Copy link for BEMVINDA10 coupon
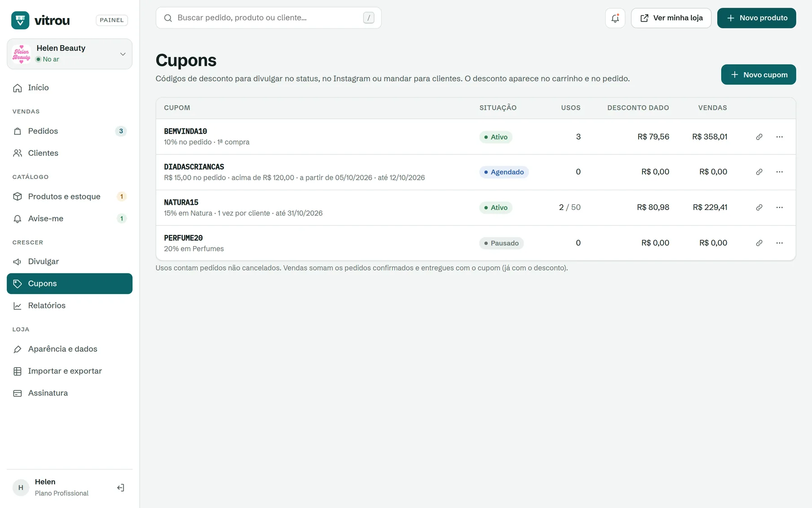 (759, 137)
